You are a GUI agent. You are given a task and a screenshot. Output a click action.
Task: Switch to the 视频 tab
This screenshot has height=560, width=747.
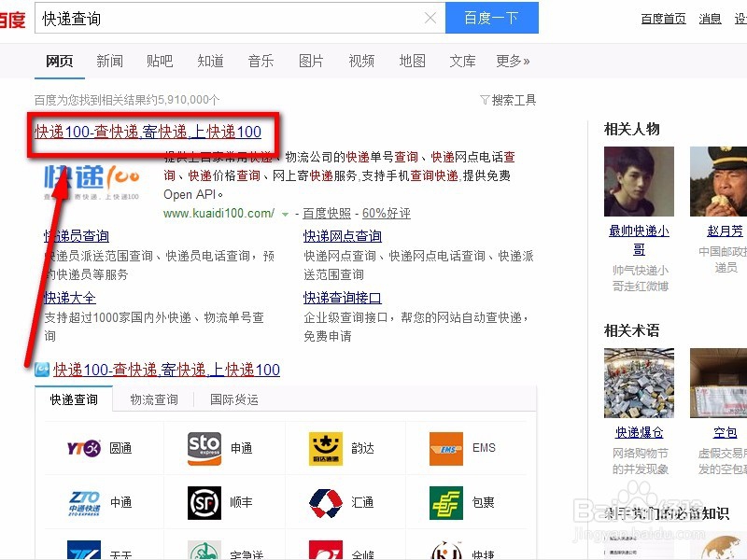[361, 61]
